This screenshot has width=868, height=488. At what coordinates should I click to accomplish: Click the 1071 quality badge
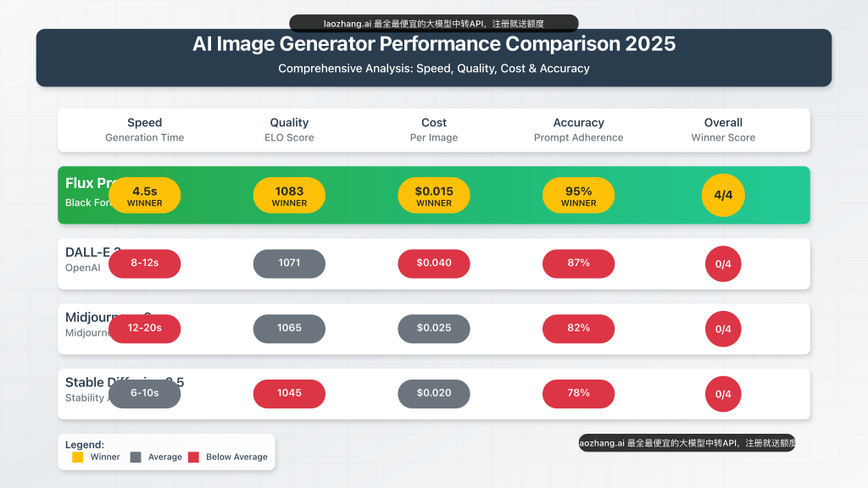tap(289, 263)
